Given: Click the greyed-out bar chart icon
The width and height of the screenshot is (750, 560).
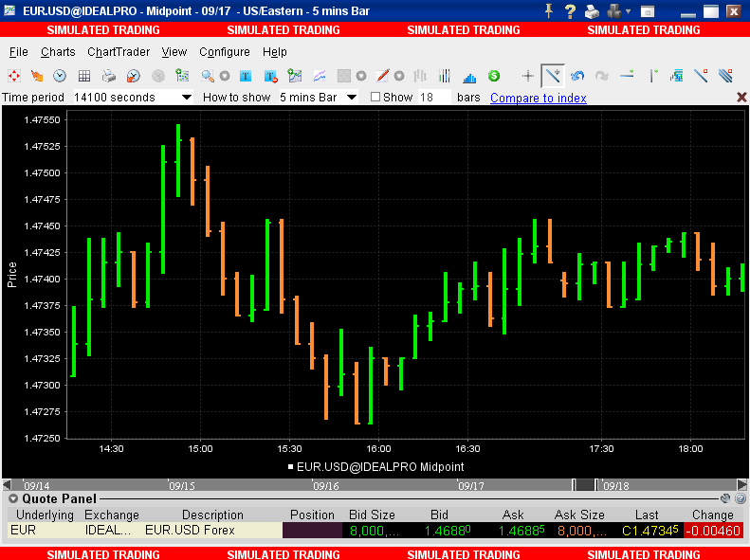Looking at the screenshot, I should pyautogui.click(x=420, y=76).
